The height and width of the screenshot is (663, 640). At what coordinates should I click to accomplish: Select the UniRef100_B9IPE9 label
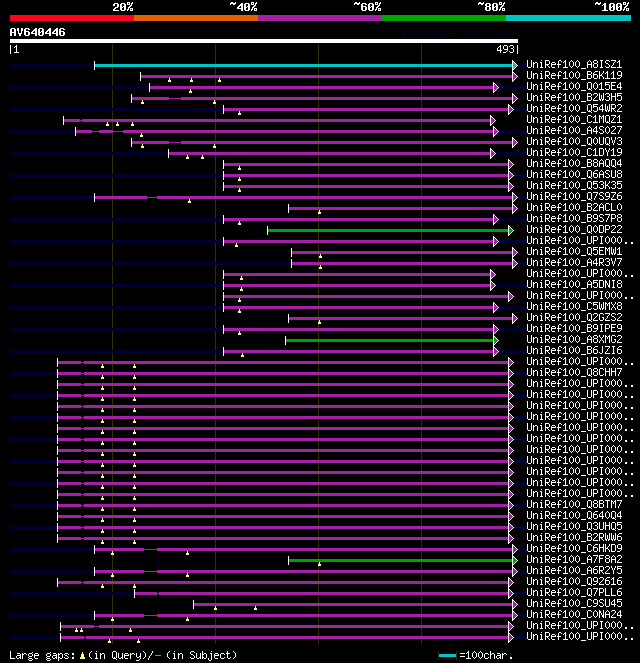pyautogui.click(x=574, y=328)
